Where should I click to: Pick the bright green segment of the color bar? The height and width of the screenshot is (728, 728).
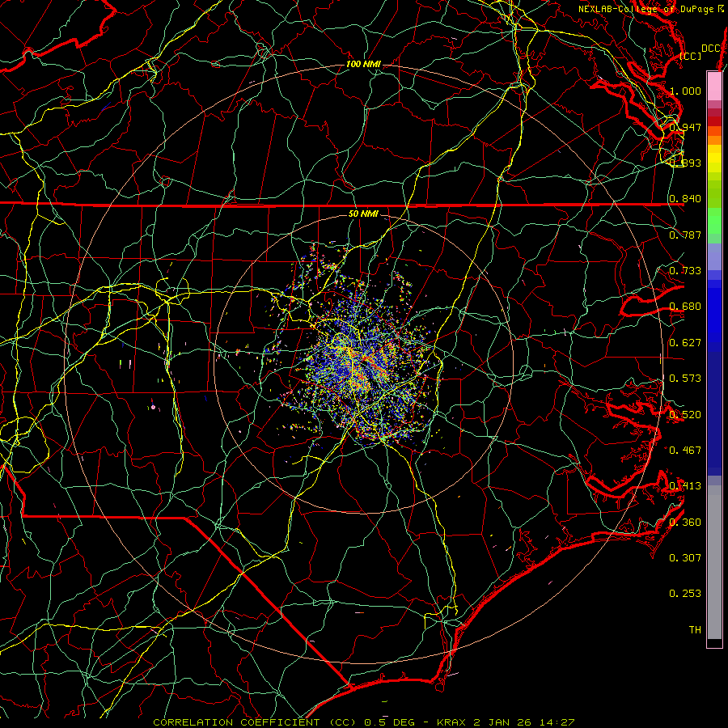click(714, 221)
